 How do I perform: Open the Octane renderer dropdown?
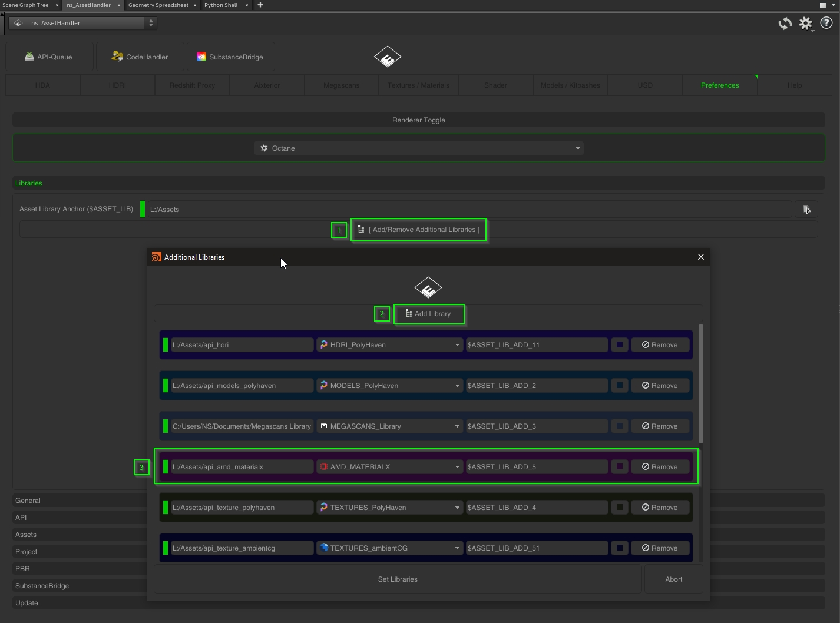coord(419,148)
